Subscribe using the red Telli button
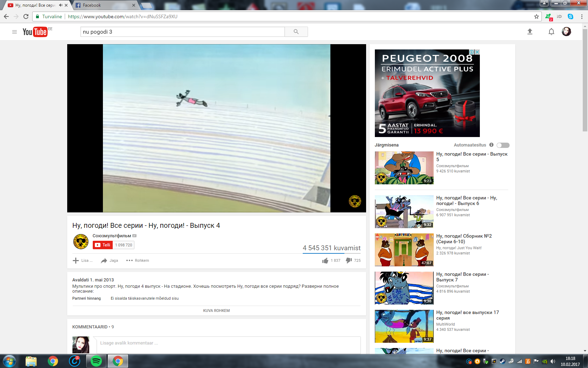 (103, 245)
